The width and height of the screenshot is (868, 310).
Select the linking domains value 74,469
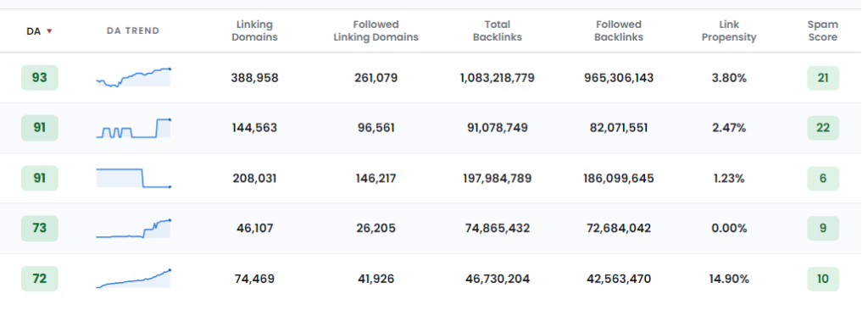[254, 279]
